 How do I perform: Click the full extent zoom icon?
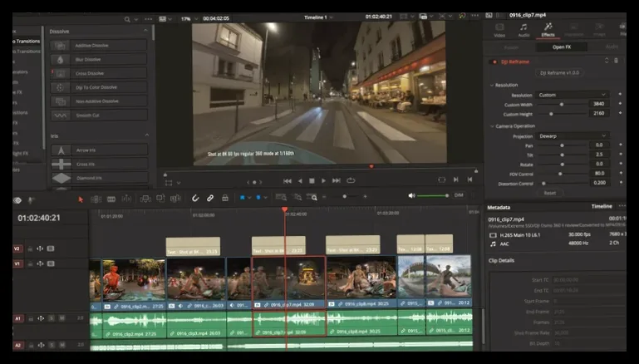(281, 197)
